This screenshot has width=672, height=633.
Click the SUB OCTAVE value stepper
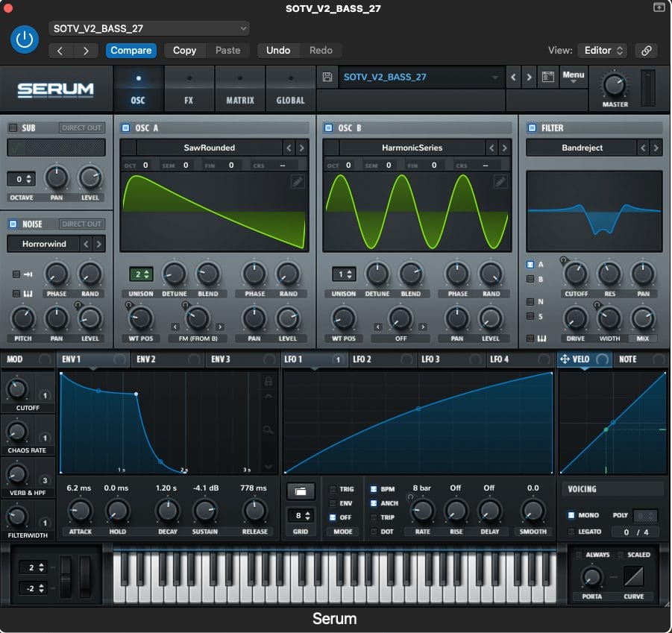point(22,179)
